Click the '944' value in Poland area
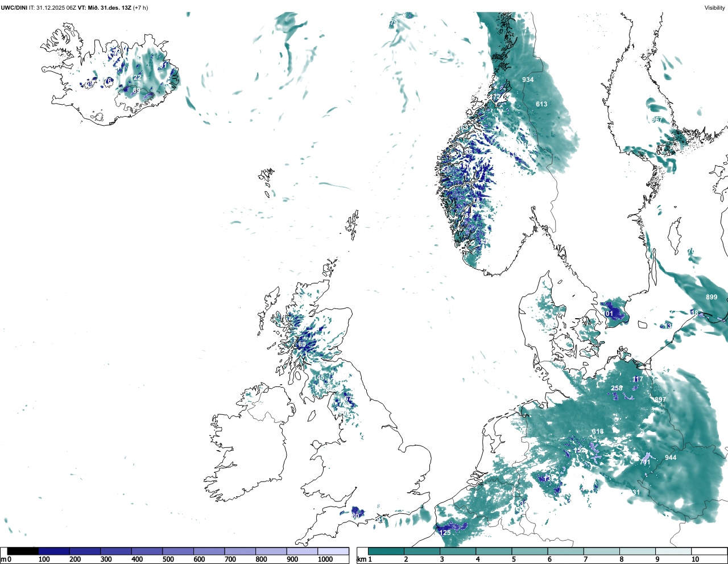728x564 pixels. pyautogui.click(x=671, y=458)
